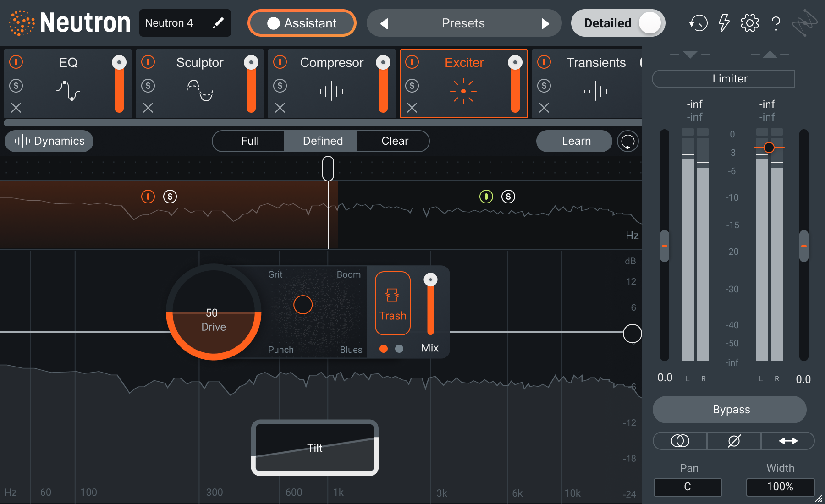
Task: Open the Exciter starburst module icon
Action: pos(463,91)
